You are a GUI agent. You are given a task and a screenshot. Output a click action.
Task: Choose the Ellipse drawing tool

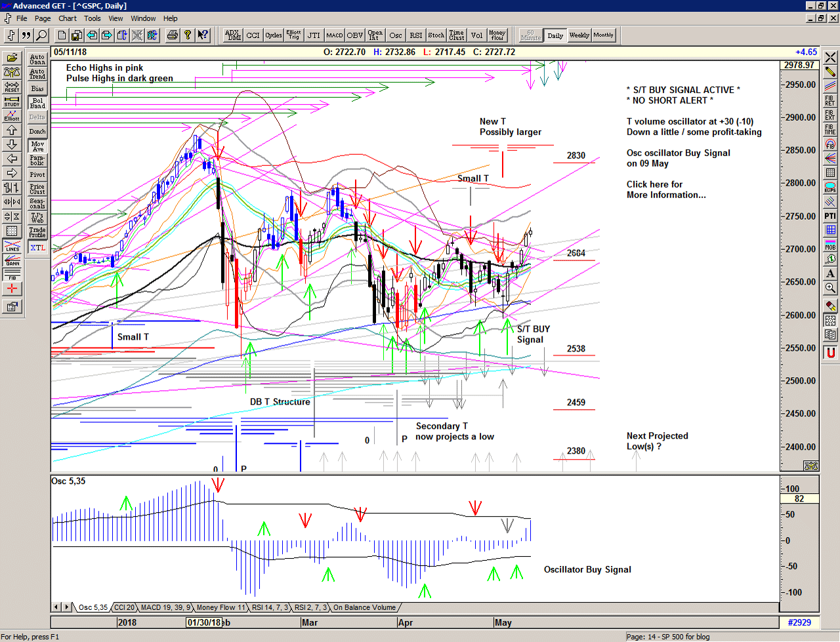pyautogui.click(x=830, y=187)
